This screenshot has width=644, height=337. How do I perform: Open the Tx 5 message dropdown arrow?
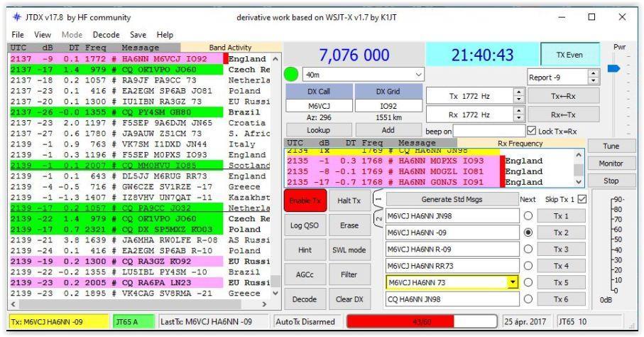point(513,282)
